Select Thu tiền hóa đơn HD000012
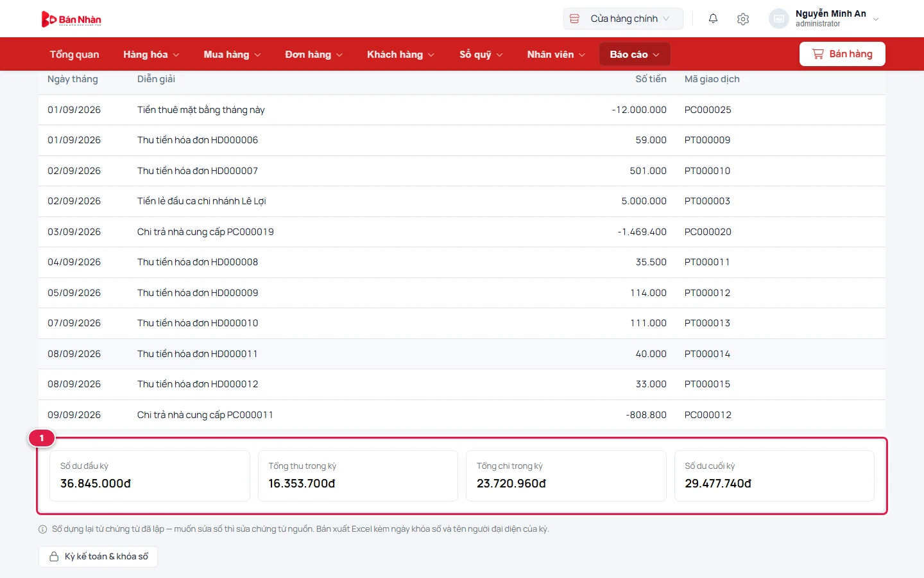The image size is (924, 578). coord(198,384)
